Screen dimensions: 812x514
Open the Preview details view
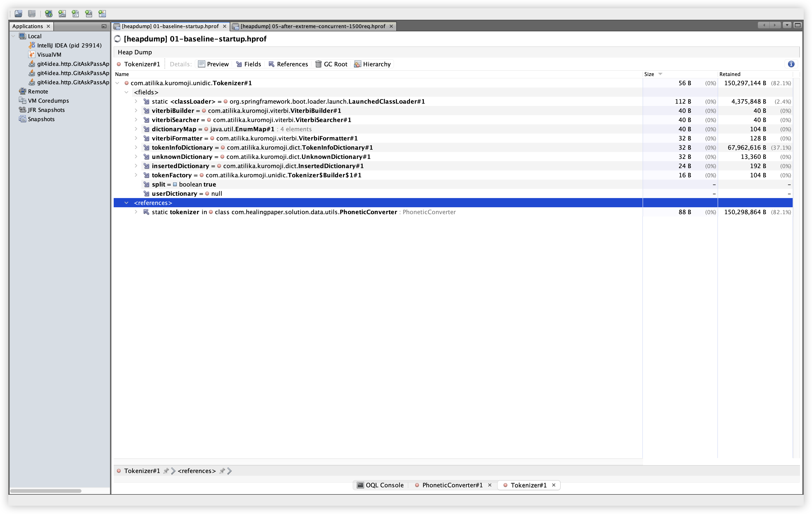[213, 64]
